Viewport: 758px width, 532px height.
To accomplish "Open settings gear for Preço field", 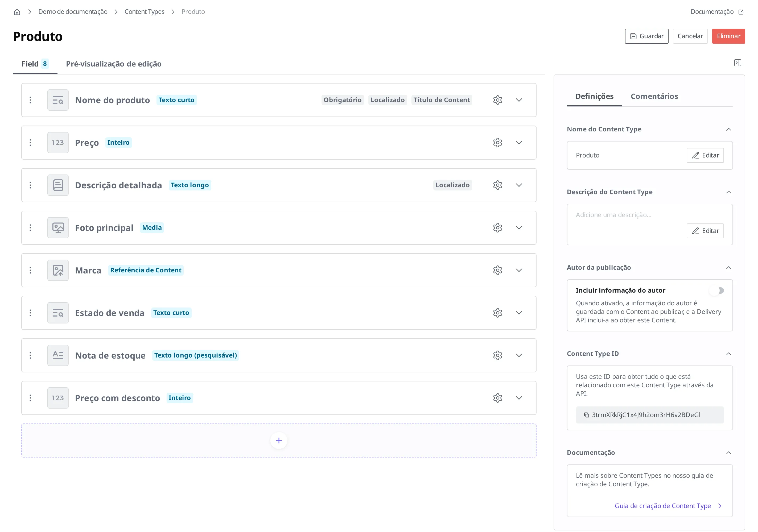I will [x=497, y=143].
